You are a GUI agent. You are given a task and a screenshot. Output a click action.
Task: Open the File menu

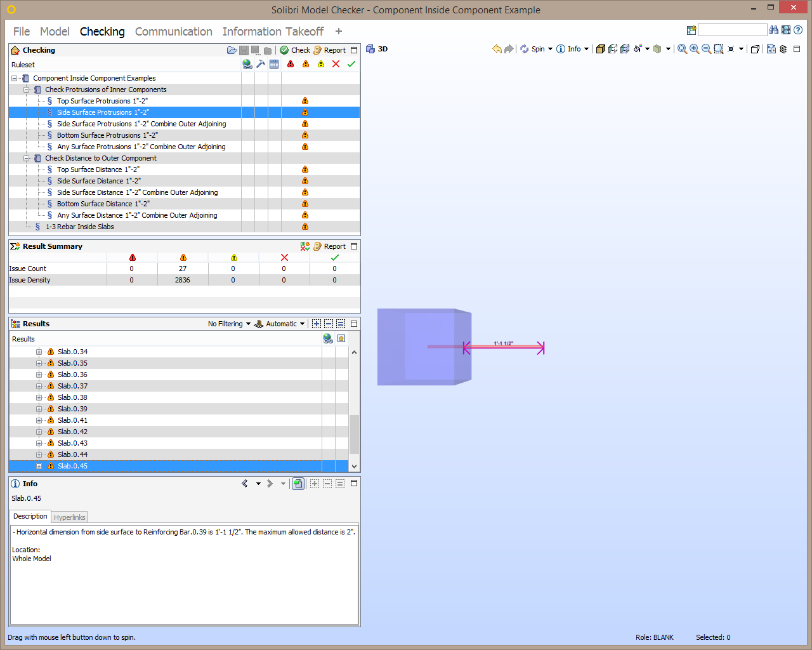pyautogui.click(x=22, y=31)
